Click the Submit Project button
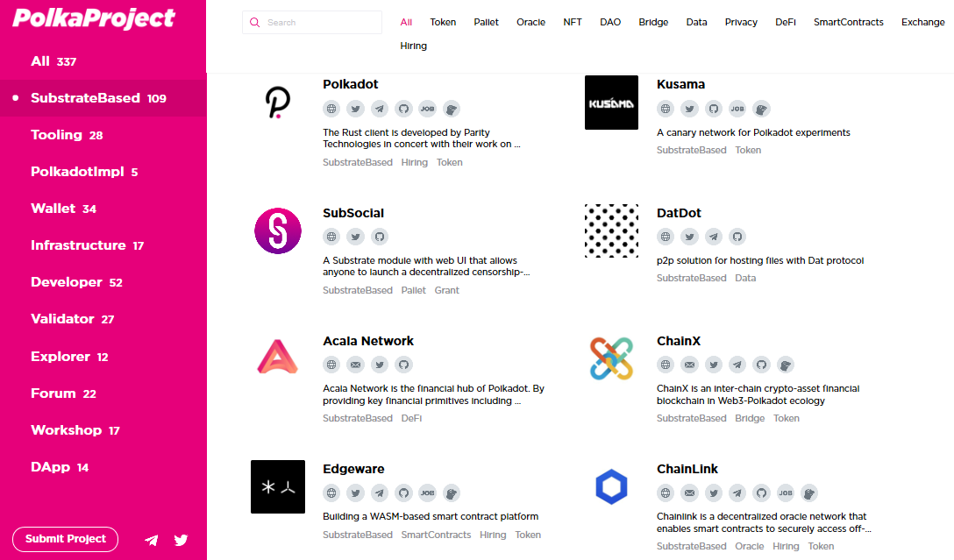This screenshot has height=560, width=954. tap(65, 539)
